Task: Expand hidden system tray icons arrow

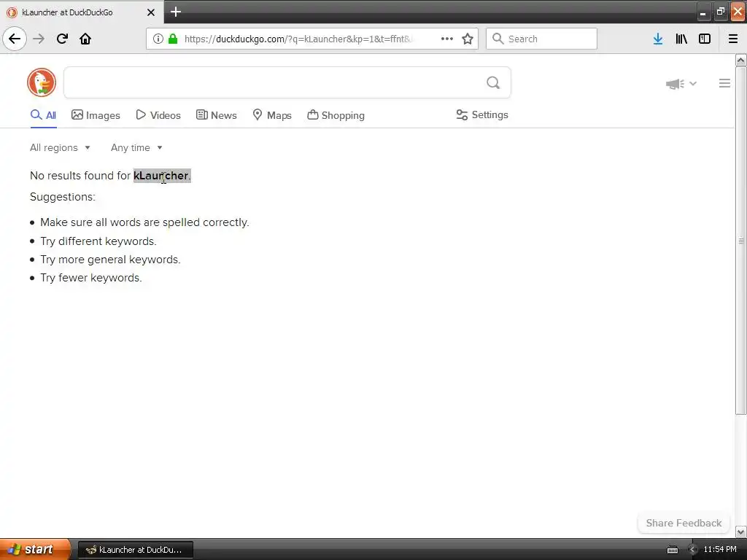Action: 692,550
